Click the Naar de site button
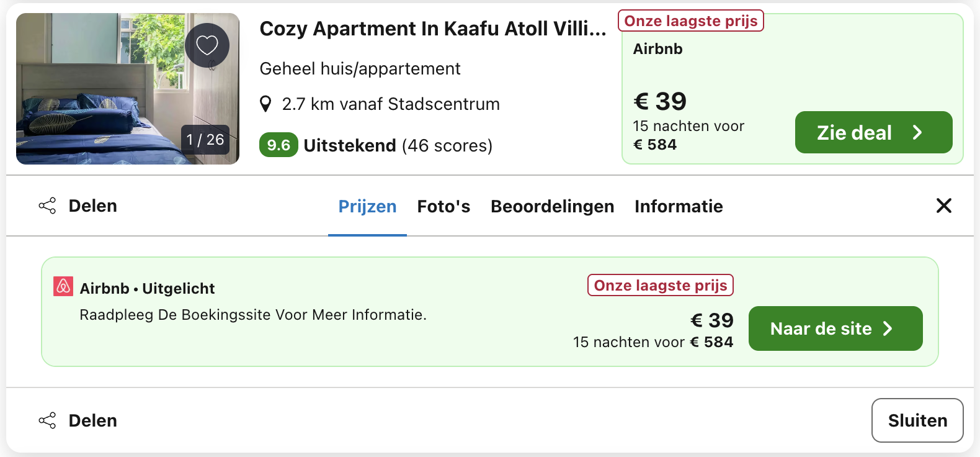Viewport: 980px width, 457px height. (835, 328)
